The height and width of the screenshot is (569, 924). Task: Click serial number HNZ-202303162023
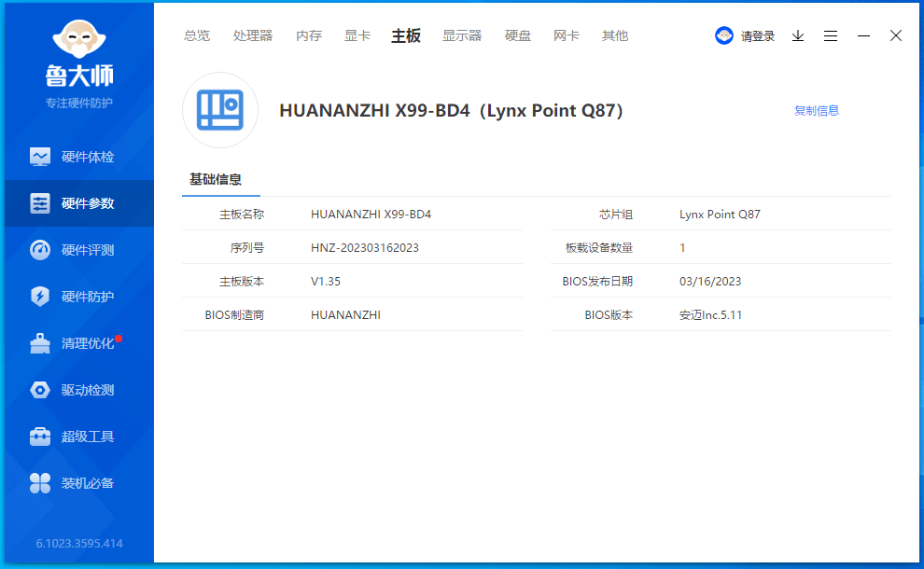[x=365, y=248]
